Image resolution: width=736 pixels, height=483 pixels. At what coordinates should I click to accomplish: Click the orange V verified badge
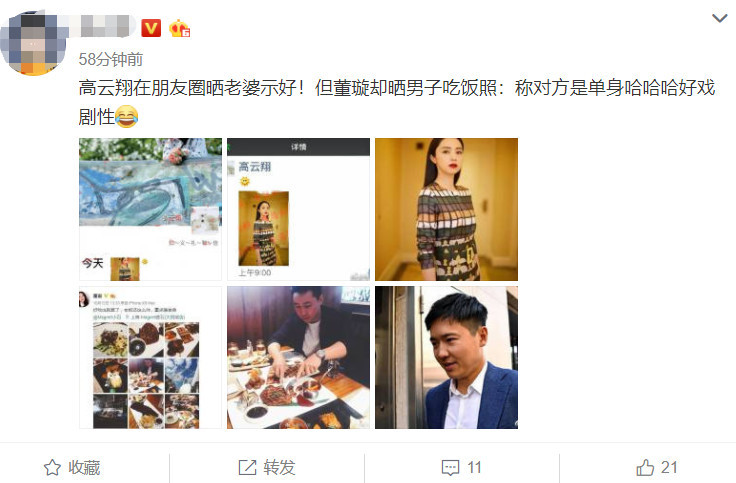click(x=151, y=28)
